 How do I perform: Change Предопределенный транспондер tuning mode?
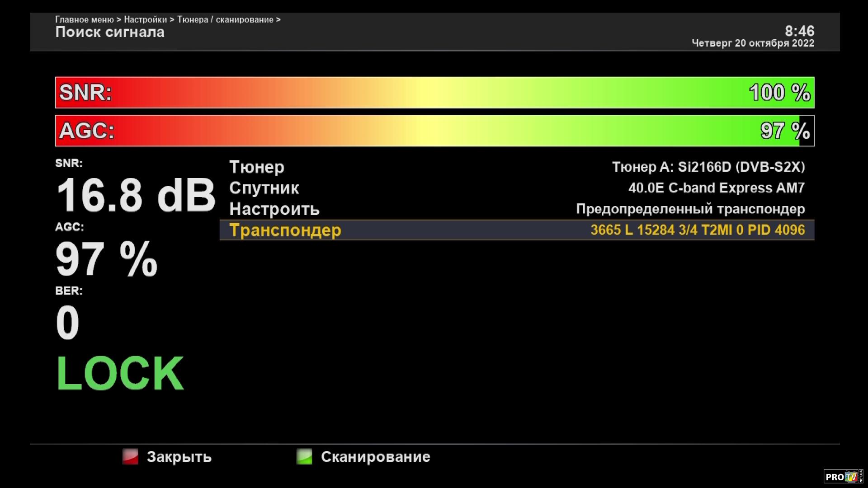(x=690, y=209)
